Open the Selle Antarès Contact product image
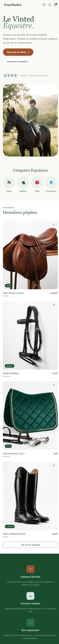 click(x=30, y=255)
